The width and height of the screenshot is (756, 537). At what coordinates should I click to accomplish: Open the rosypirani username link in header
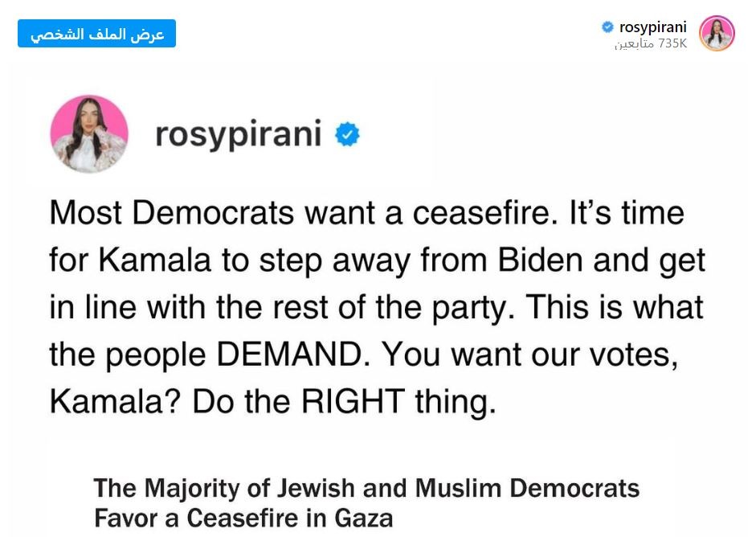tap(653, 27)
